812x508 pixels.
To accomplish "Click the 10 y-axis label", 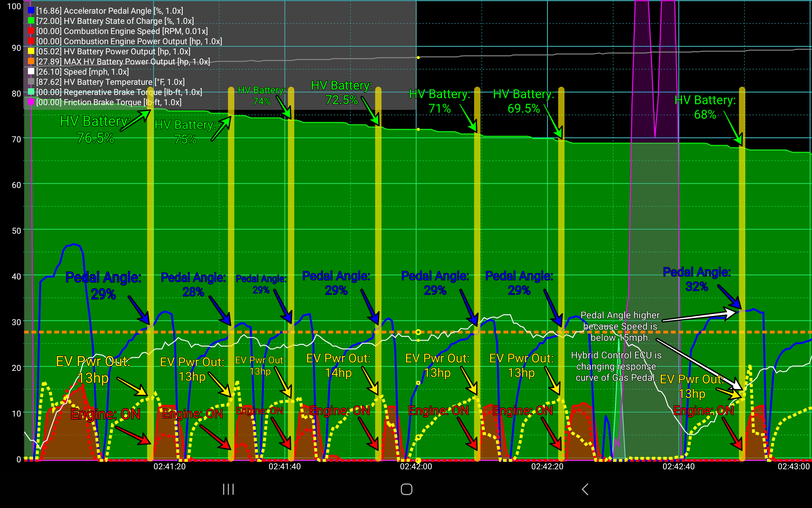I will (x=16, y=414).
